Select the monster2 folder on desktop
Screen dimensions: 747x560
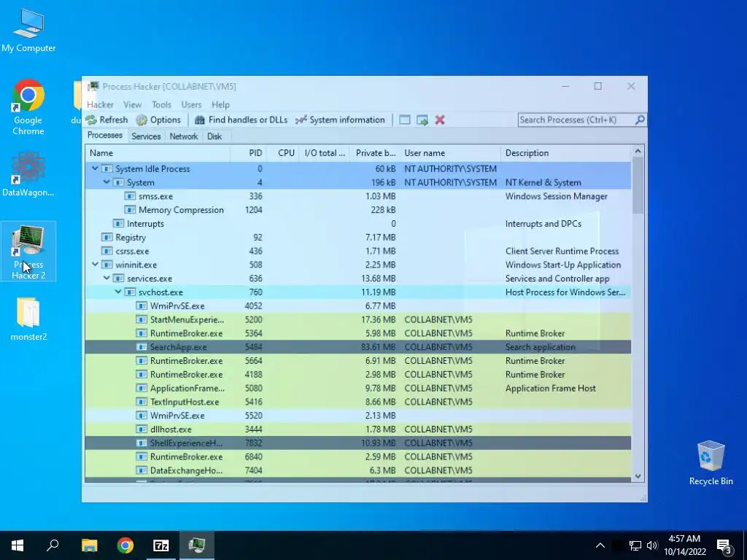point(28,319)
